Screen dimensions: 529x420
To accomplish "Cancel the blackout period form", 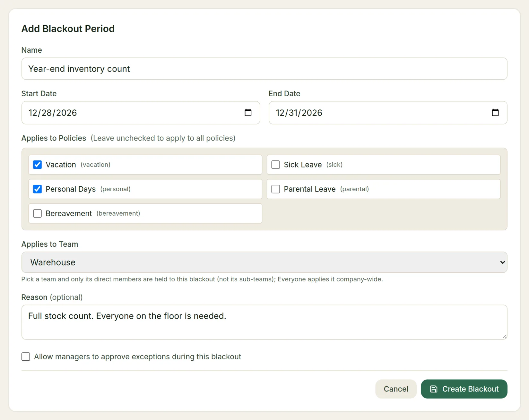I will click(x=396, y=389).
